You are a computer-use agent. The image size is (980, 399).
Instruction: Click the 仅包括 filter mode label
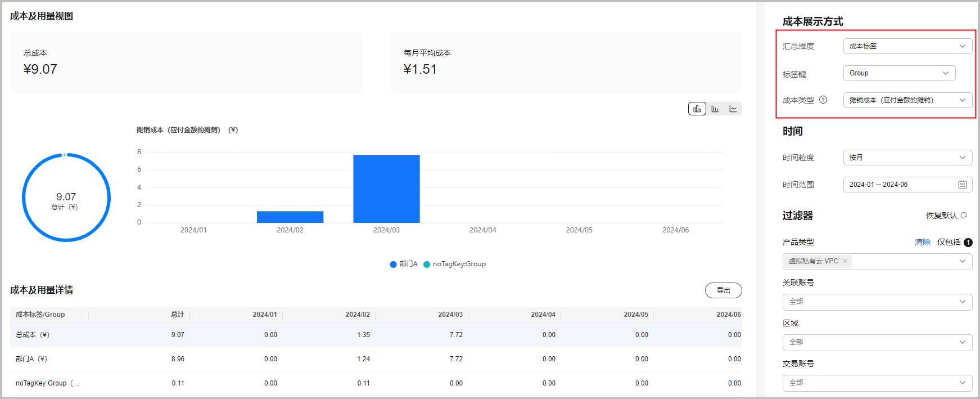[x=949, y=242]
